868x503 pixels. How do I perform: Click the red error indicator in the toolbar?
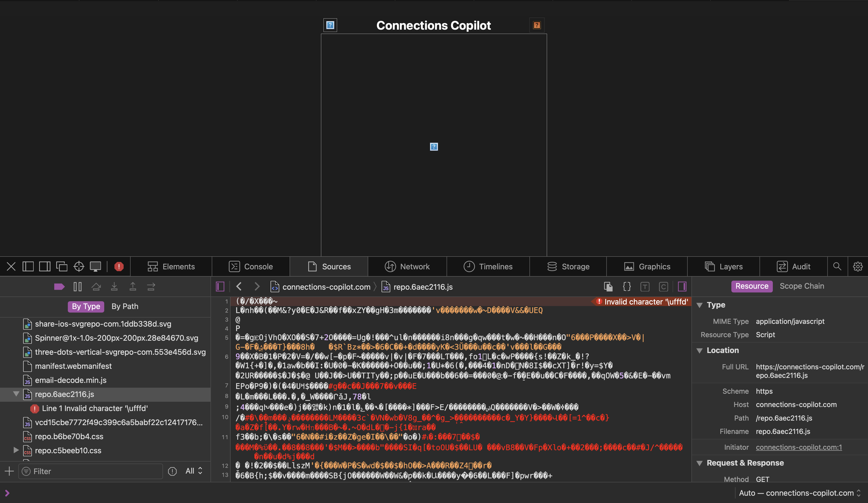(119, 266)
